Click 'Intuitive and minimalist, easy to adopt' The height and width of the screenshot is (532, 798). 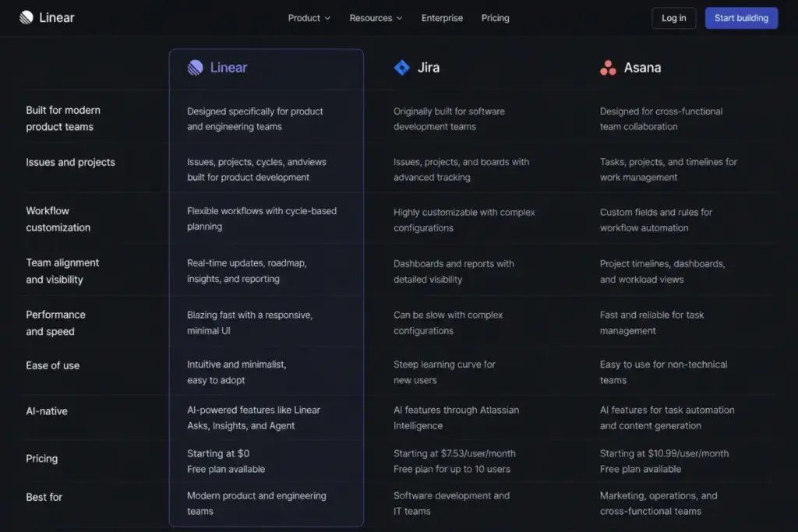tap(237, 372)
